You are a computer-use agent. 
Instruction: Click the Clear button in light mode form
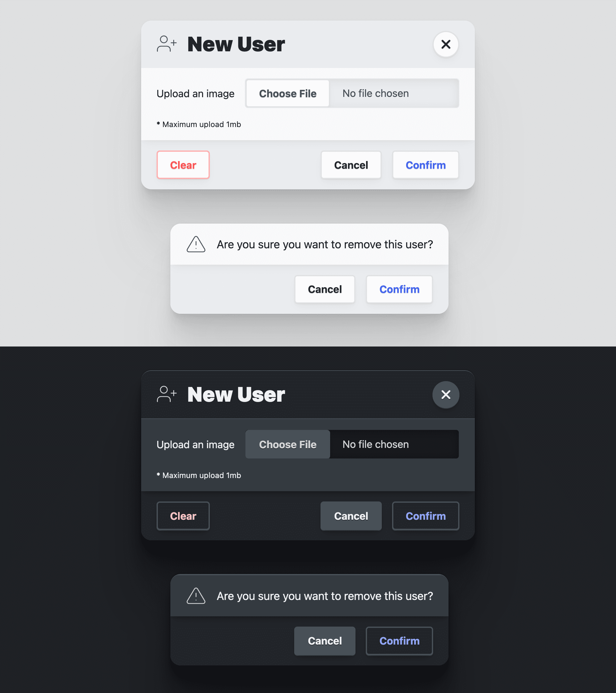point(183,165)
